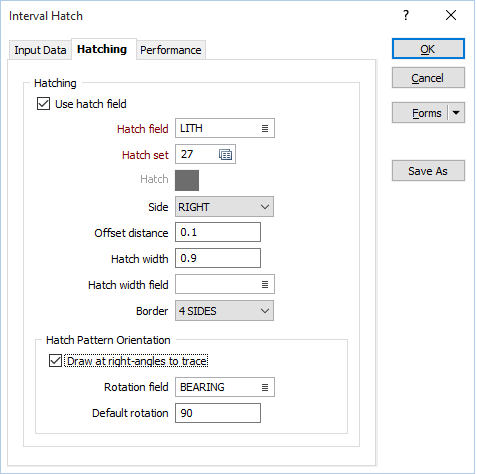Viewport: 477px width, 474px height.
Task: Click the Offset distance input field
Action: coord(218,232)
